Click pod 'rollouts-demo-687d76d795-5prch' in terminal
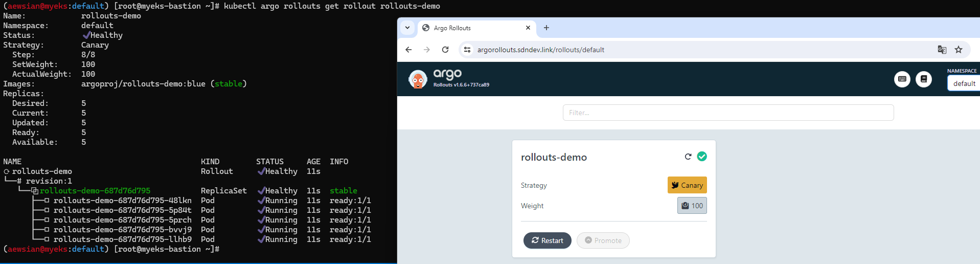Viewport: 980px width, 264px height. point(123,220)
